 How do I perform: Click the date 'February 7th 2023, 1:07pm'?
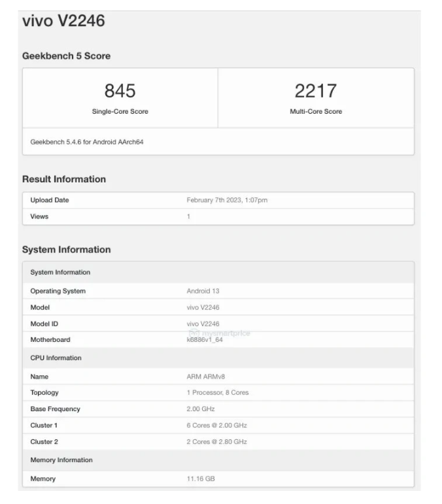coord(227,200)
